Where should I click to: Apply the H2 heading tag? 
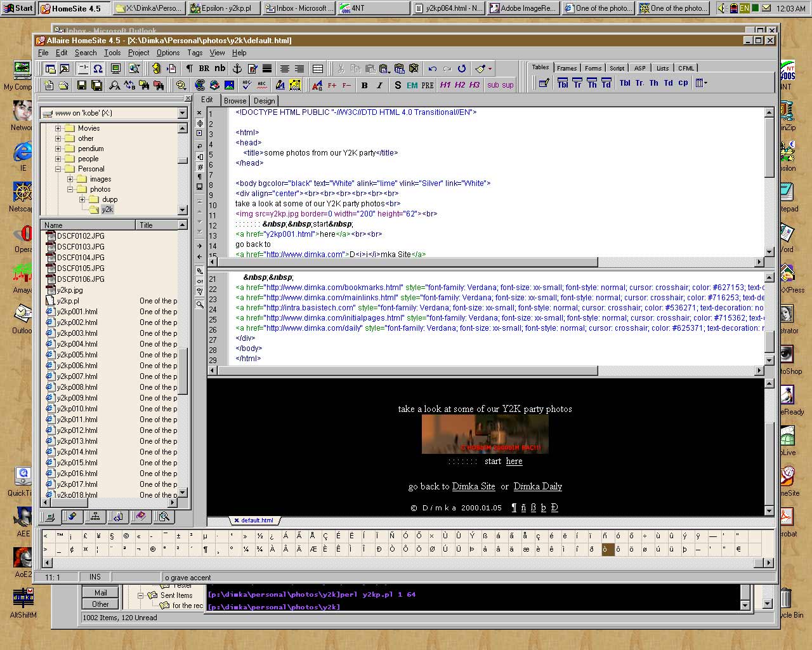pyautogui.click(x=460, y=85)
